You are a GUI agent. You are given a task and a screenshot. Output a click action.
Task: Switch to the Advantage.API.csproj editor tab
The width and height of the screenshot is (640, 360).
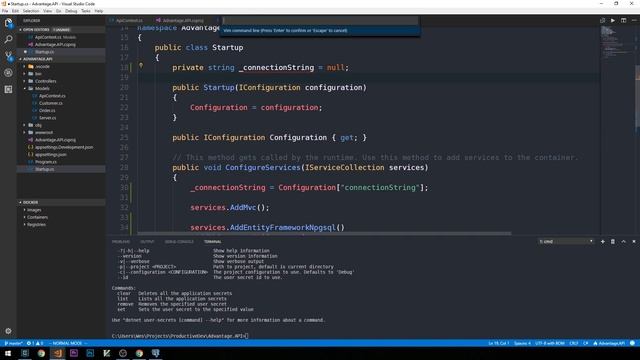(182, 20)
